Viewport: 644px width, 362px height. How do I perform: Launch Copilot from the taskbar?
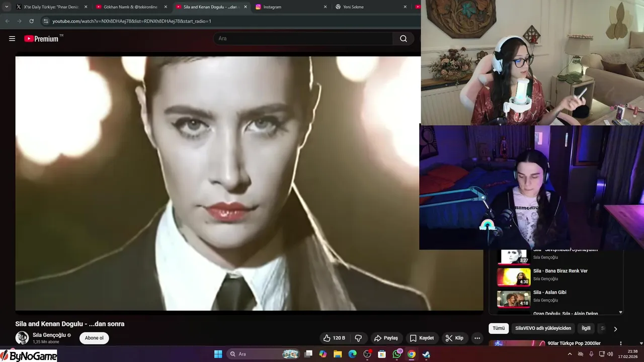point(323,354)
